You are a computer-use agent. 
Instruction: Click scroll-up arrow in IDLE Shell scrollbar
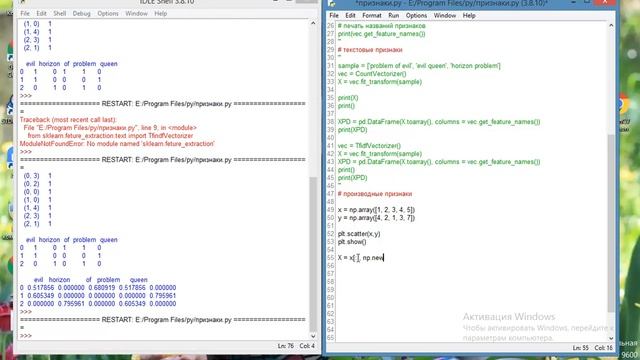(313, 23)
